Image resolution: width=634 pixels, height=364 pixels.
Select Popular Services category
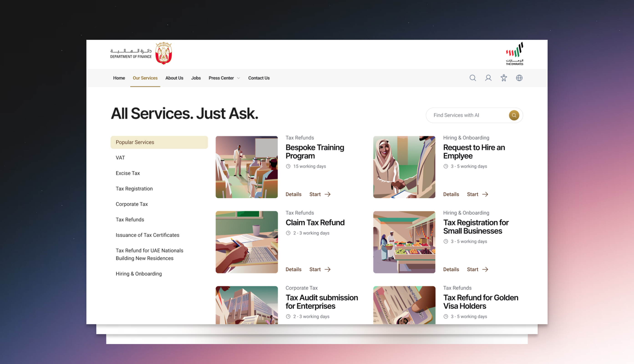(x=159, y=142)
